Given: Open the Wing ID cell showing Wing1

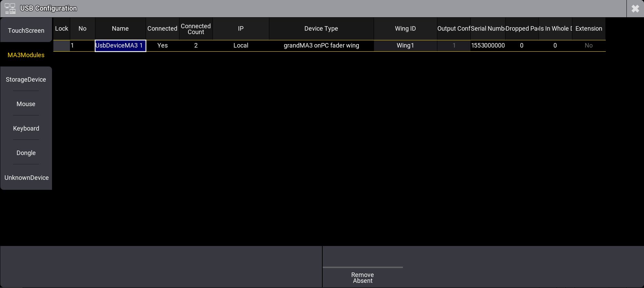Looking at the screenshot, I should click(405, 45).
